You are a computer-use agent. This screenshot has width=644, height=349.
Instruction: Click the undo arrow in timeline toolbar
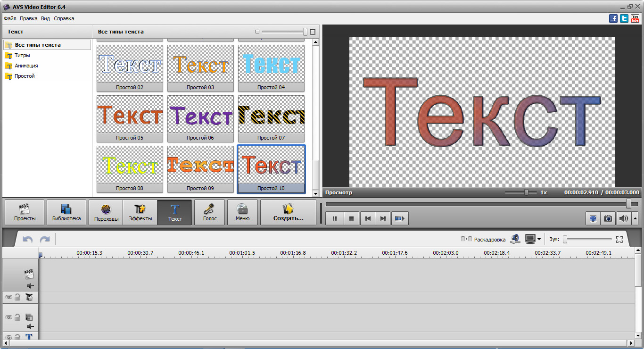pos(28,240)
